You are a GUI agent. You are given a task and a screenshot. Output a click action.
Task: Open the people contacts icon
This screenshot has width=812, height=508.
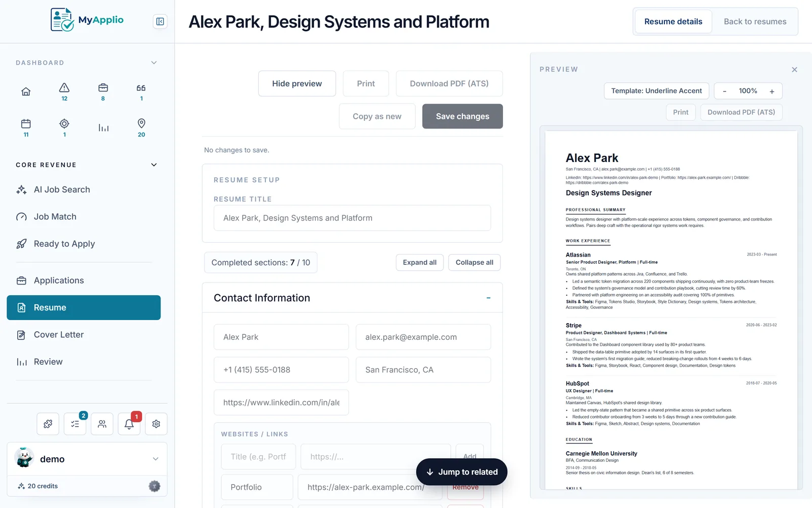click(102, 424)
